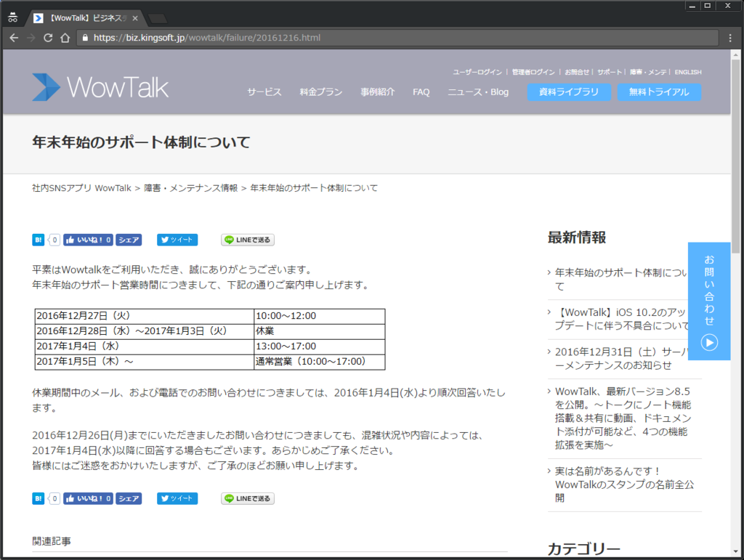Viewport: 744px width, 560px height.
Task: Open the サービス menu
Action: (x=264, y=92)
